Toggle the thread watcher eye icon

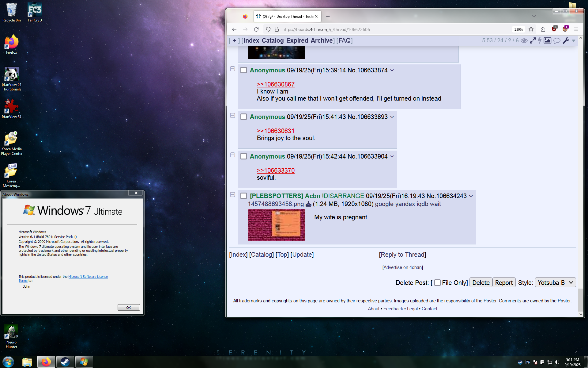524,40
